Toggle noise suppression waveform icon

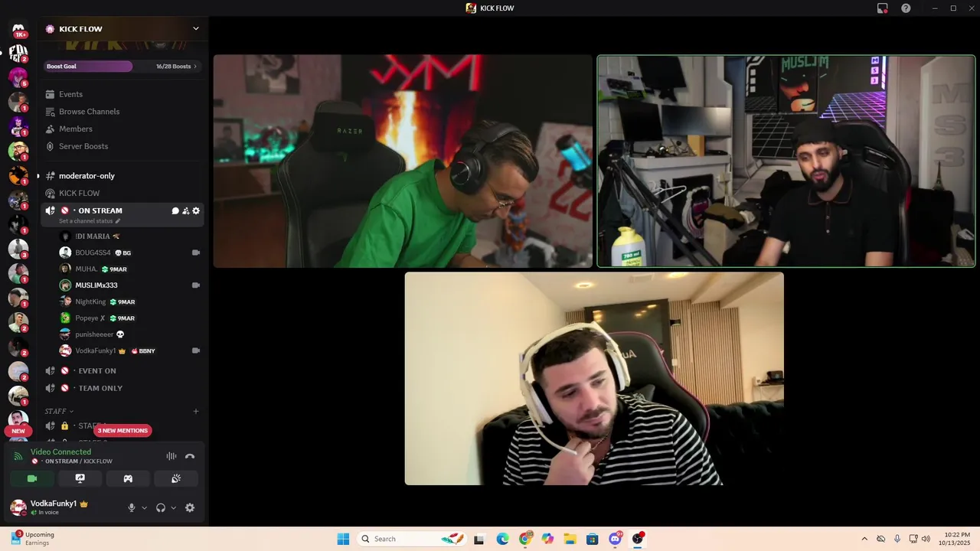pos(171,456)
